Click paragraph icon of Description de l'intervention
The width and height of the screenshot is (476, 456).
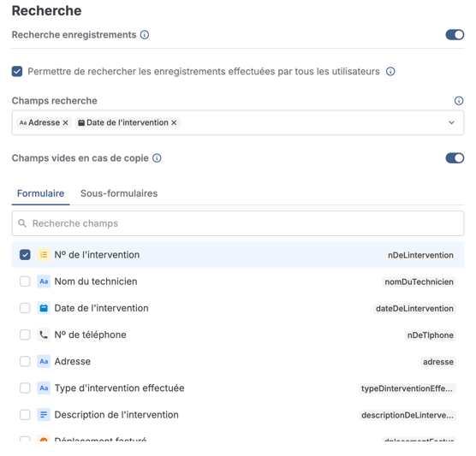click(44, 415)
